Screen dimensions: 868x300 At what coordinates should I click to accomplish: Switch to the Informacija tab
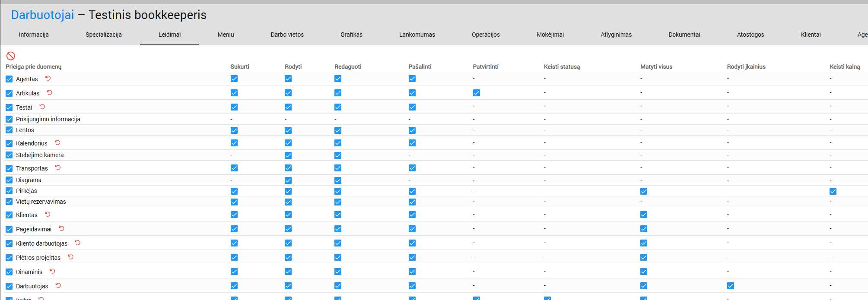[x=34, y=35]
